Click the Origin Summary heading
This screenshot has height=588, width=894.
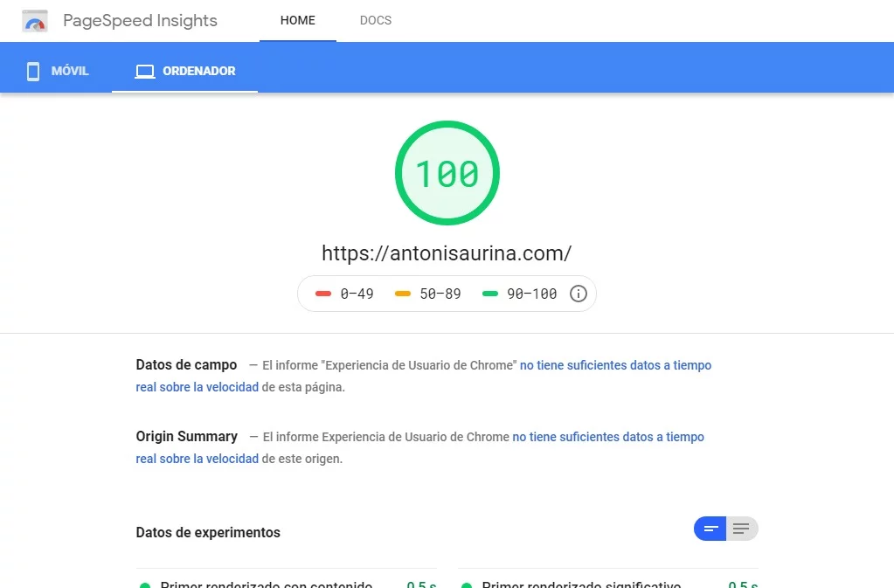(x=186, y=437)
